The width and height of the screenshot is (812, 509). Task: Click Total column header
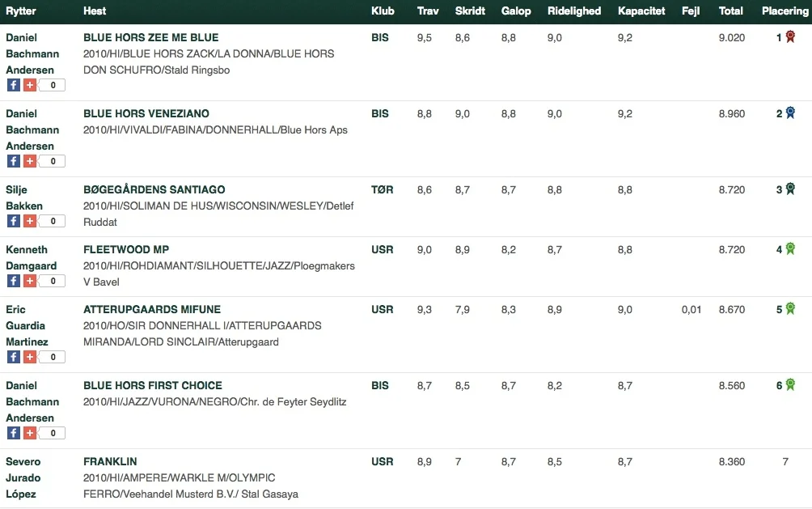tap(730, 11)
